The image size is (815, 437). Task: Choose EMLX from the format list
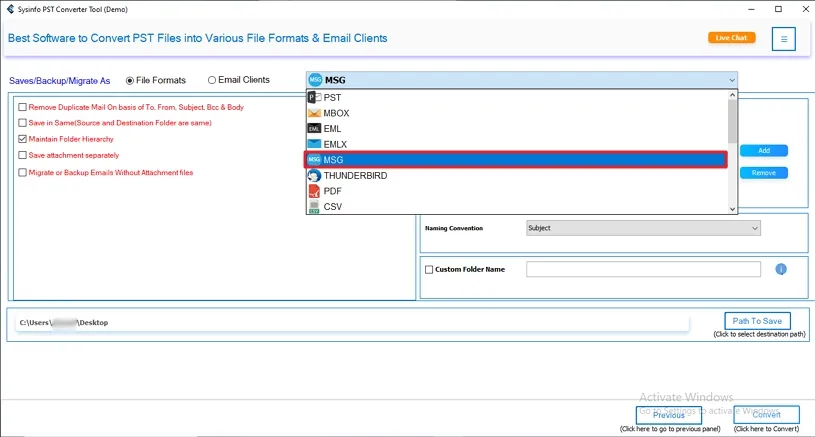pos(517,144)
